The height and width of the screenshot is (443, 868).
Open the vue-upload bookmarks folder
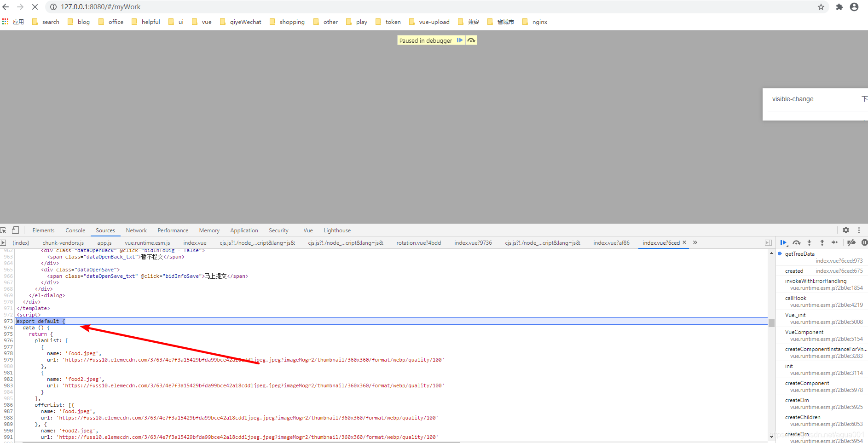[x=429, y=22]
